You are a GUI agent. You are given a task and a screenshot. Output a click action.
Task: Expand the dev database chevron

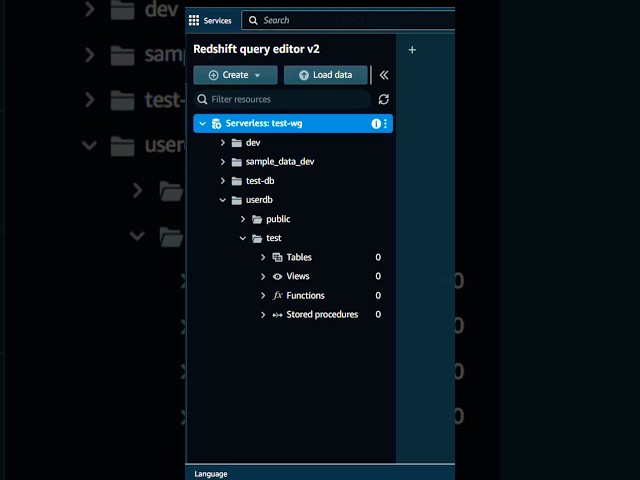coord(222,143)
